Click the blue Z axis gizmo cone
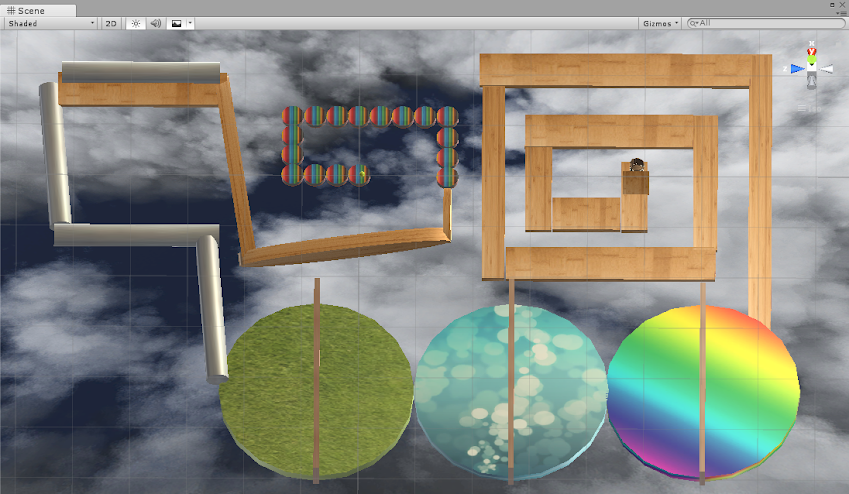The width and height of the screenshot is (849, 494). click(x=798, y=69)
